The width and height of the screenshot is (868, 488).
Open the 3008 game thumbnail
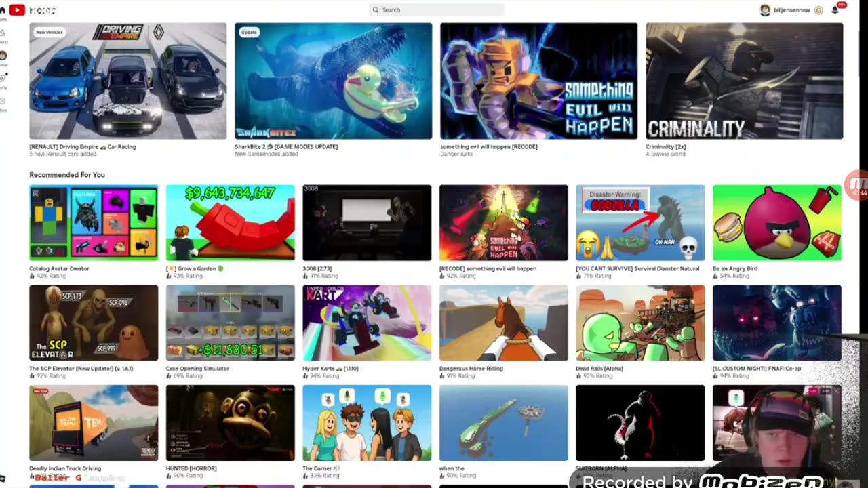(x=367, y=223)
